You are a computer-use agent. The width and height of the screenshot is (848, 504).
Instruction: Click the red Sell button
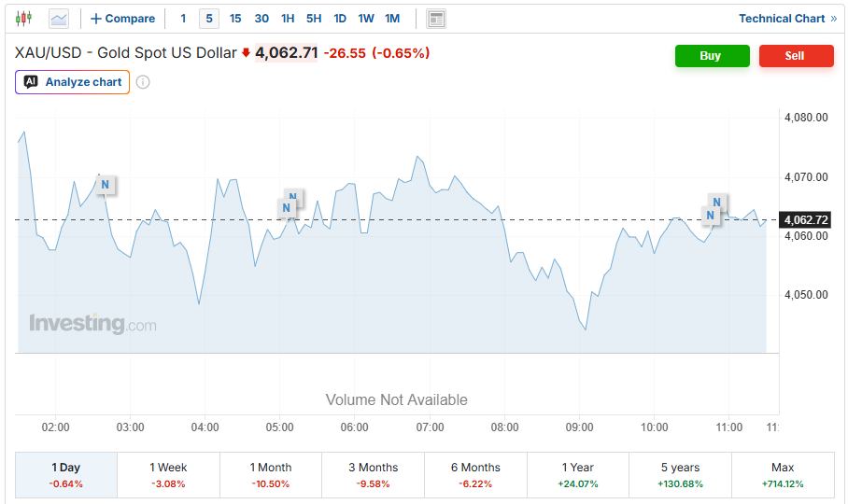[x=796, y=56]
